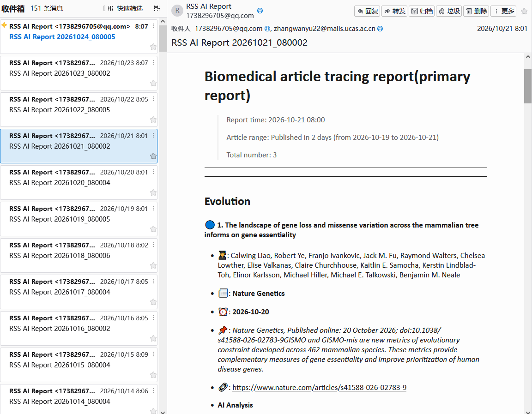Image resolution: width=532 pixels, height=414 pixels.
Task: Delete the open message with 删除
Action: (x=477, y=11)
